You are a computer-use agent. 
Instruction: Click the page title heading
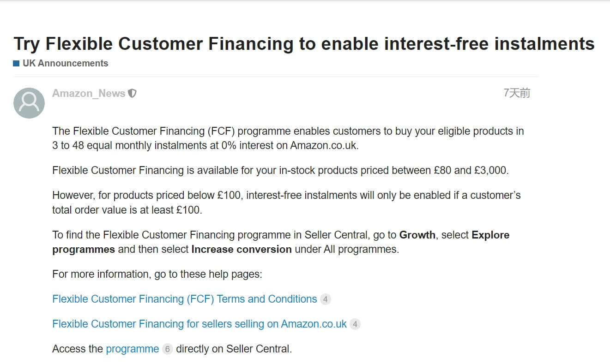304,44
